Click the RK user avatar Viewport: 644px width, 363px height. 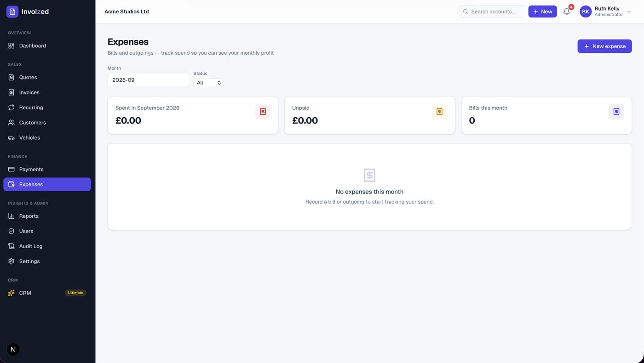(586, 11)
